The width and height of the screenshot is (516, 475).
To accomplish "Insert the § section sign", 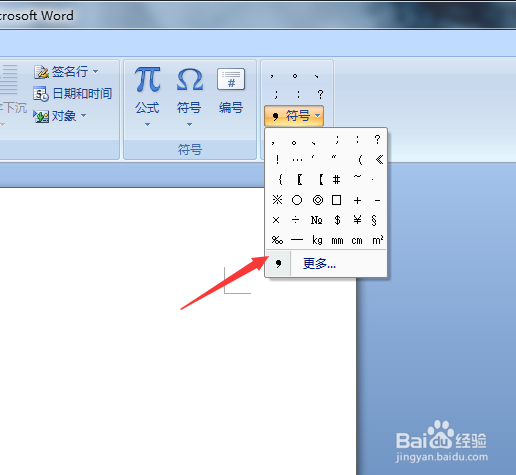I will click(374, 220).
